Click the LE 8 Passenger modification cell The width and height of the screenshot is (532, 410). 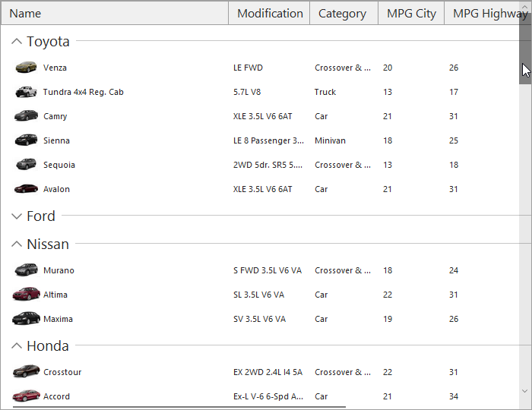pyautogui.click(x=268, y=140)
